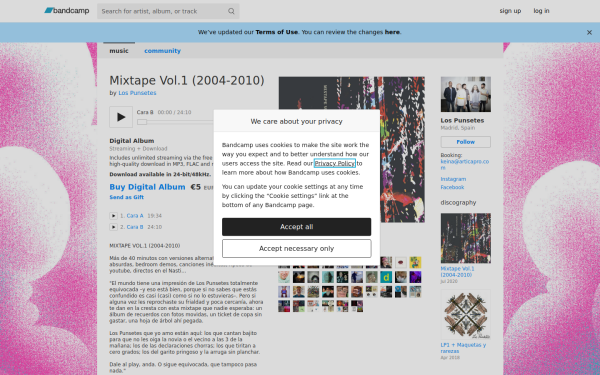Choose Send as Gift
The height and width of the screenshot is (375, 600).
click(126, 197)
